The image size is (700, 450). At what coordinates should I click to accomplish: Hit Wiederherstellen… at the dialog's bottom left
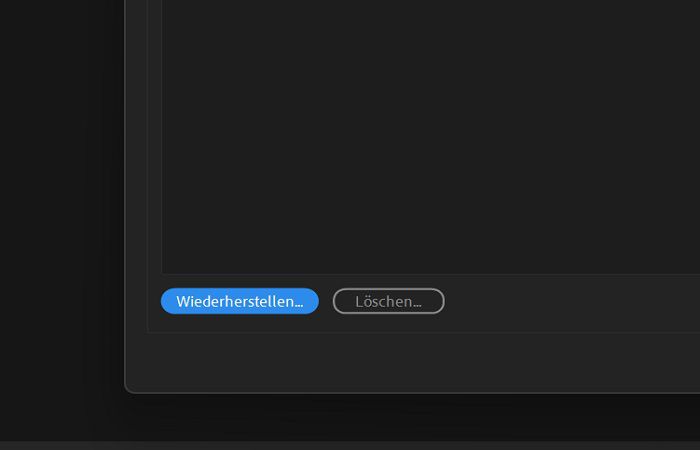pyautogui.click(x=240, y=301)
